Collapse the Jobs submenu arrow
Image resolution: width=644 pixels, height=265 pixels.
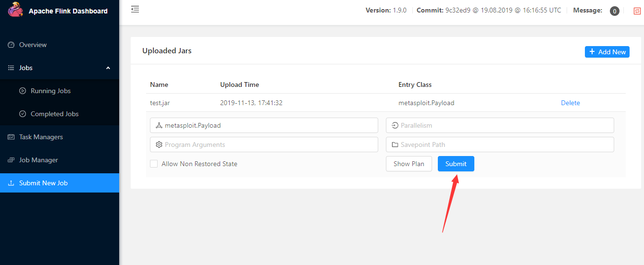pos(108,68)
